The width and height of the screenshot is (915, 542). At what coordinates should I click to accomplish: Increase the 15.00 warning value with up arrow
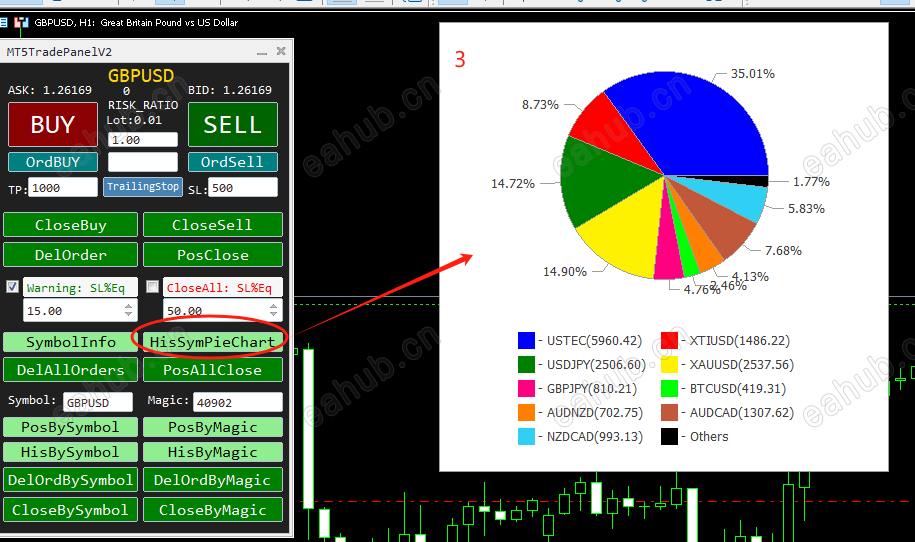pyautogui.click(x=128, y=306)
